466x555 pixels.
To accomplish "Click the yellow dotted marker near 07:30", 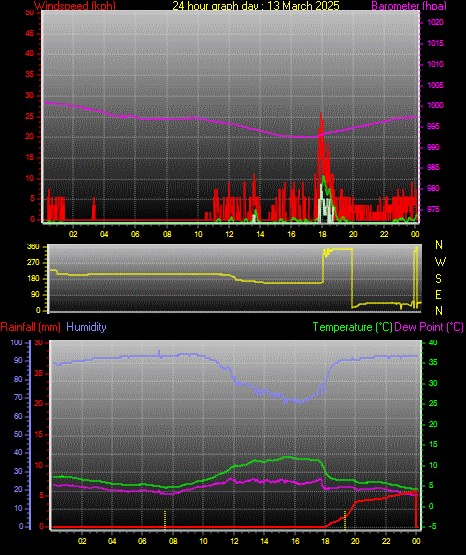I will click(x=165, y=520).
